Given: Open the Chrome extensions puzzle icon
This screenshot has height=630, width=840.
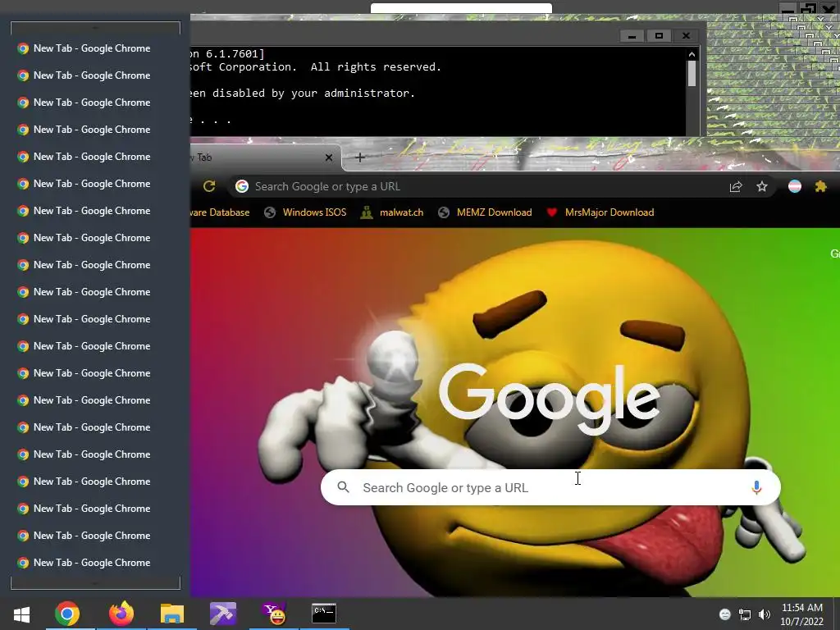Looking at the screenshot, I should (820, 186).
